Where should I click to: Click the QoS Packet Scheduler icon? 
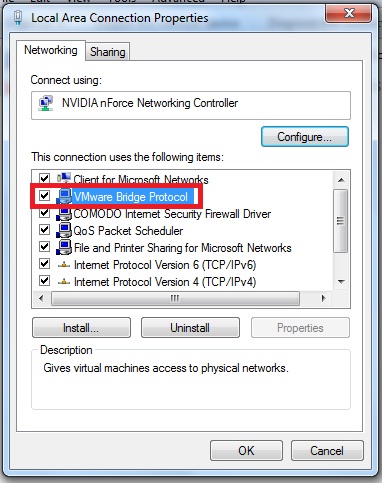point(64,231)
